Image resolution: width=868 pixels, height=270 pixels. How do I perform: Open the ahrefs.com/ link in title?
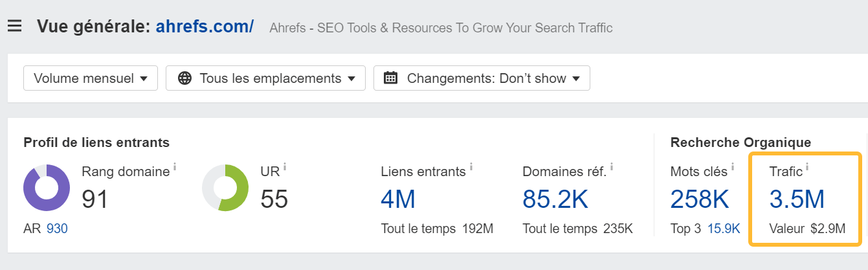[205, 27]
